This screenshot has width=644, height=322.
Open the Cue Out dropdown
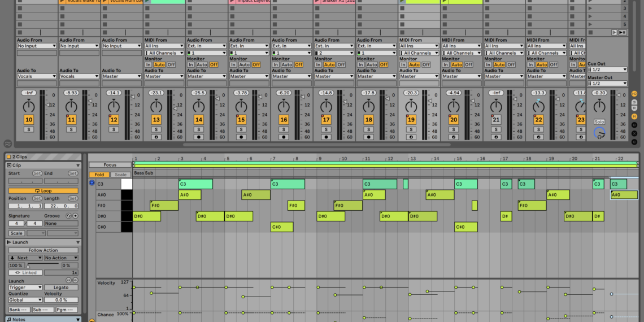607,69
